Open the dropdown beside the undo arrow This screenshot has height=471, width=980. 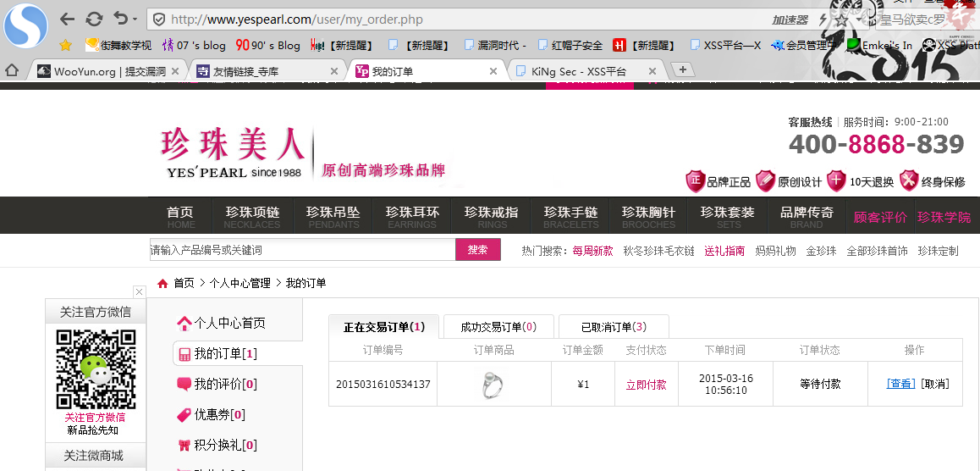(x=135, y=20)
